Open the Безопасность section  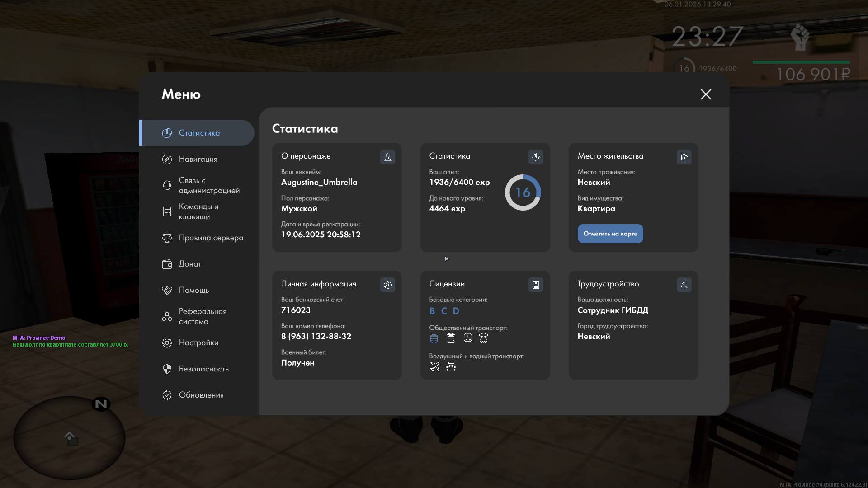[x=203, y=369]
